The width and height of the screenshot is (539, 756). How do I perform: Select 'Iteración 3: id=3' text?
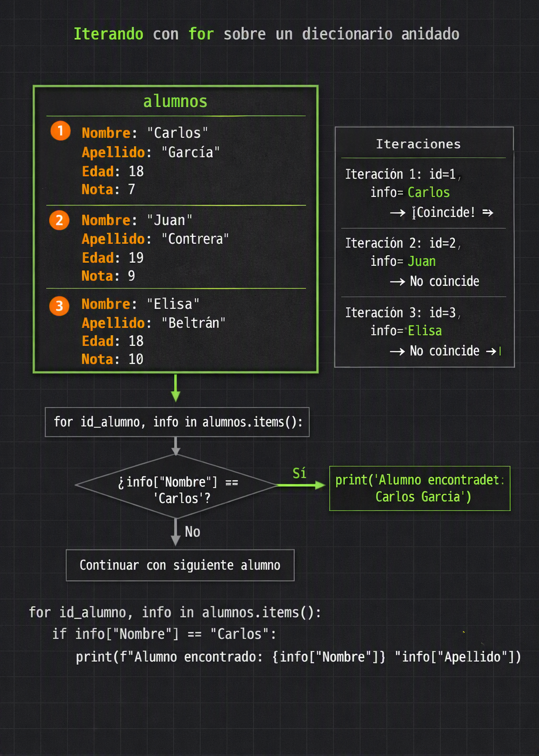click(x=401, y=313)
